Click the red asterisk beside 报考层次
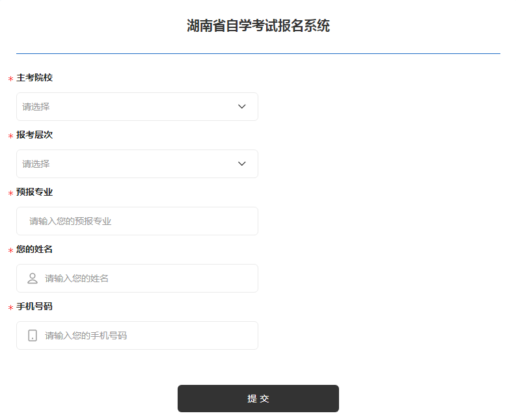The width and height of the screenshot is (516, 420). coord(10,137)
